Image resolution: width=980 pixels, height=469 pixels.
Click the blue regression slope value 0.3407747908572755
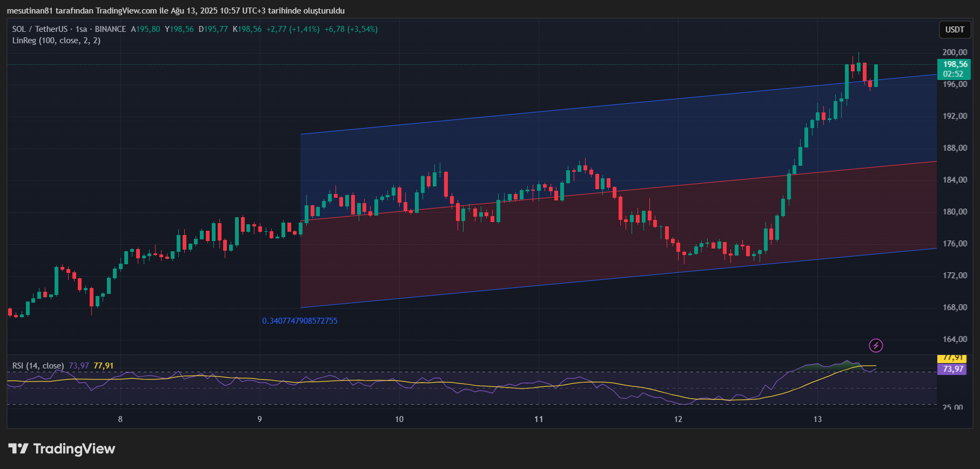[x=300, y=321]
